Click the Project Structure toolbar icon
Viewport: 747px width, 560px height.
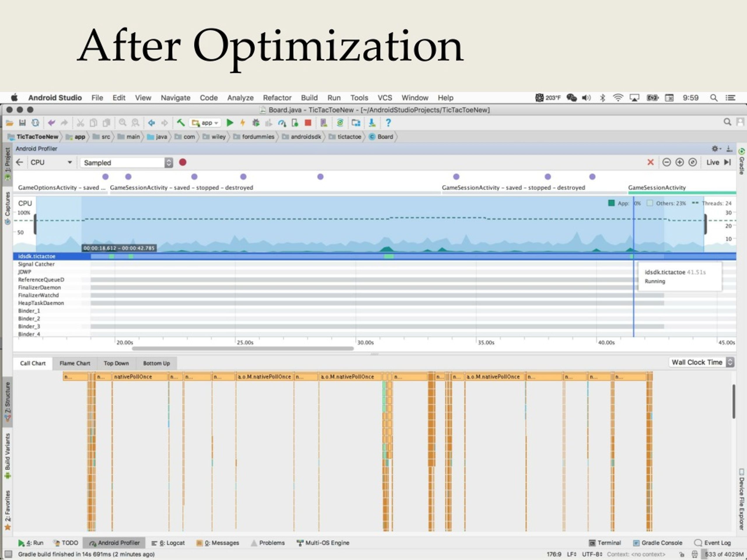point(356,123)
